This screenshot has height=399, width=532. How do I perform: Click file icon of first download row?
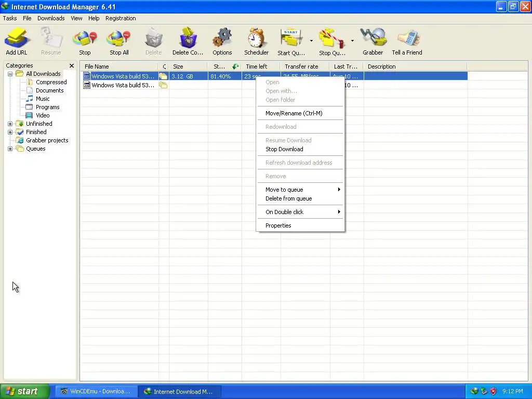87,76
